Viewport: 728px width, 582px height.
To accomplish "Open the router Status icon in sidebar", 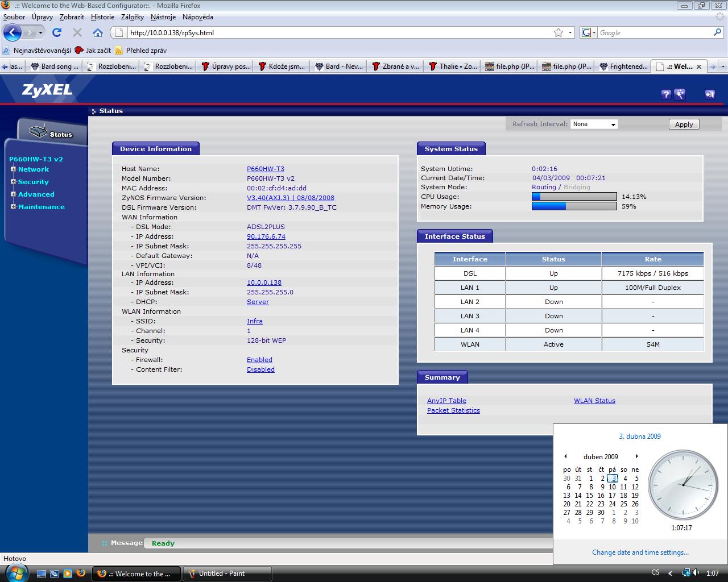I will (x=39, y=131).
